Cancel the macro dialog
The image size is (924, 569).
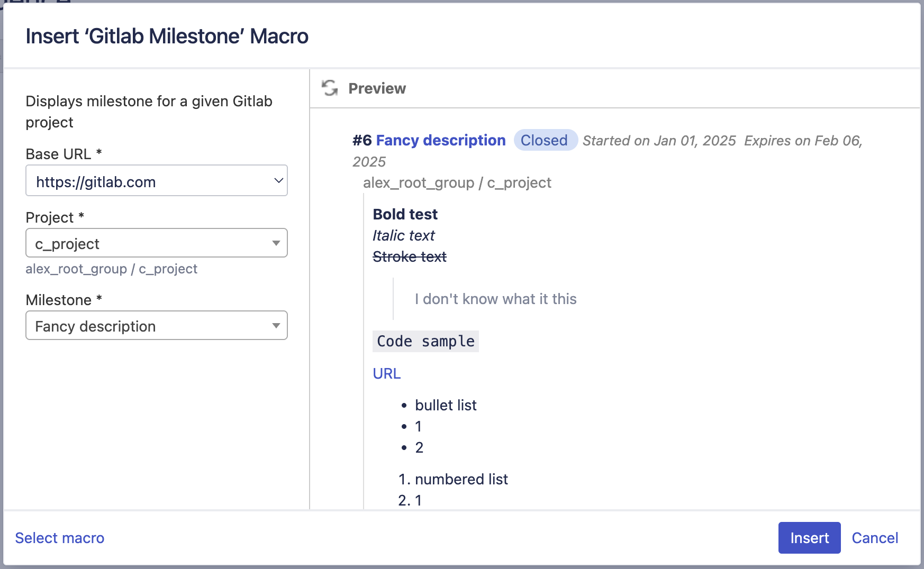click(874, 538)
